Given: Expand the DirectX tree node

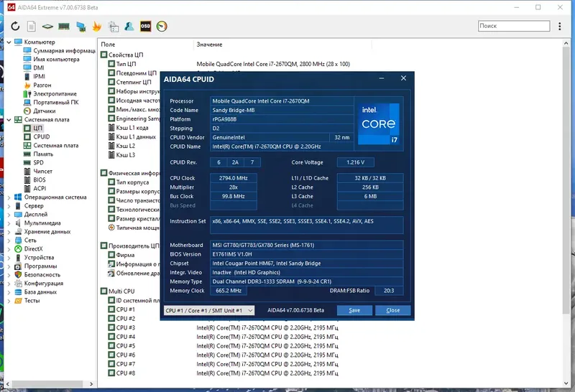Looking at the screenshot, I should (9, 248).
